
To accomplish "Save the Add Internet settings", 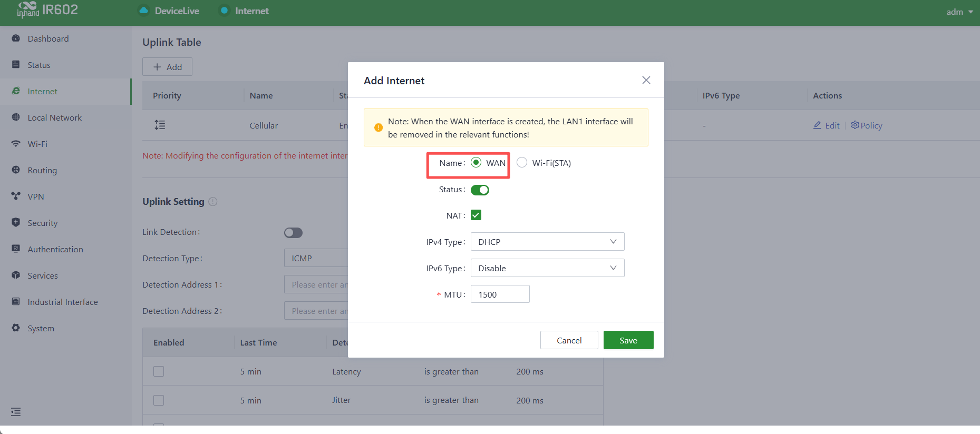I will [628, 340].
